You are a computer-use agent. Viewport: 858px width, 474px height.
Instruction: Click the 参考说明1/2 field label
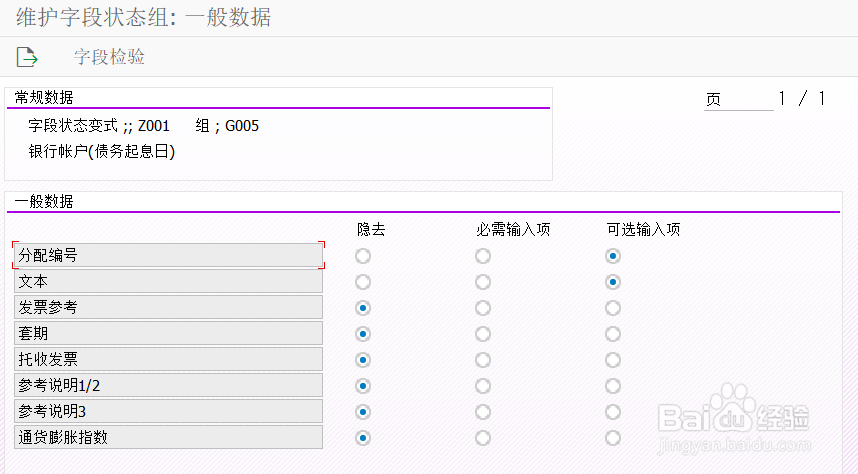168,385
